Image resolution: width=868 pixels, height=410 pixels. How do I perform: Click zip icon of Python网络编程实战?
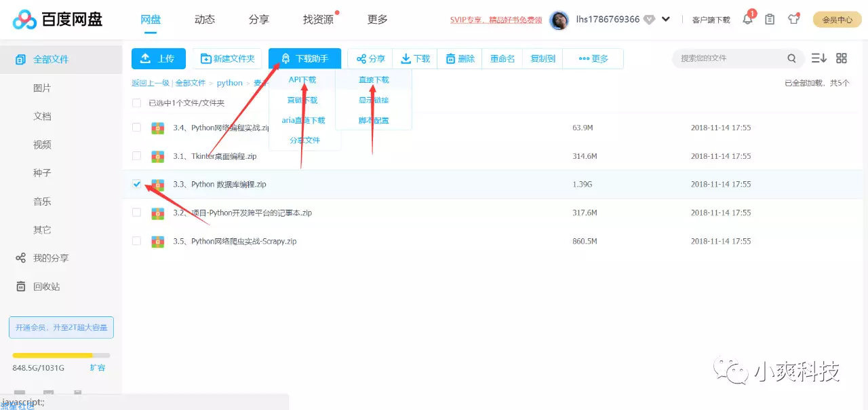158,128
